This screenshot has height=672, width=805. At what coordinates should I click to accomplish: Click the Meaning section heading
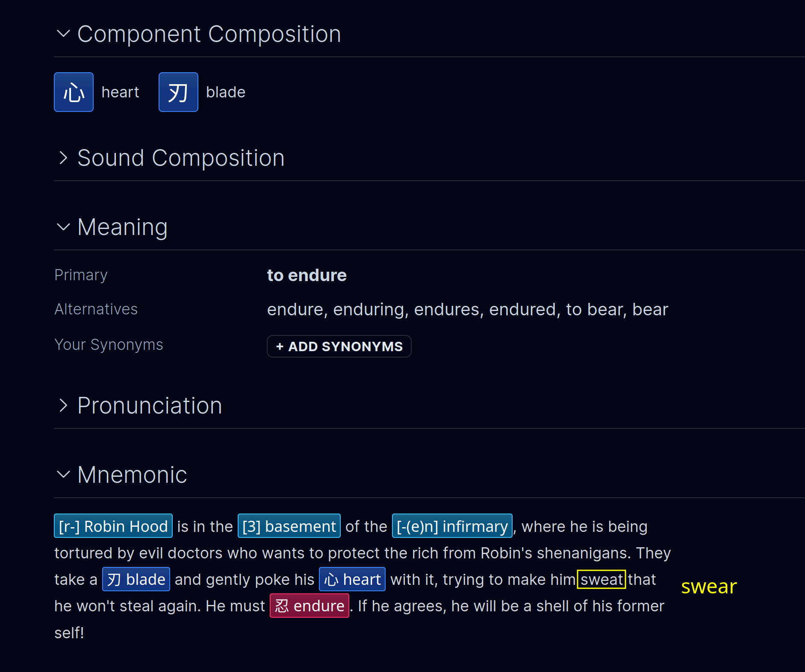coord(123,227)
